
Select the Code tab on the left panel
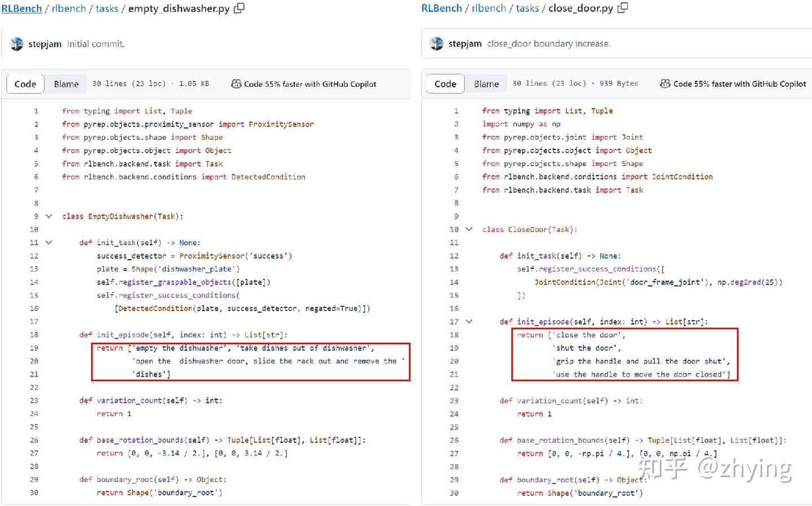25,83
